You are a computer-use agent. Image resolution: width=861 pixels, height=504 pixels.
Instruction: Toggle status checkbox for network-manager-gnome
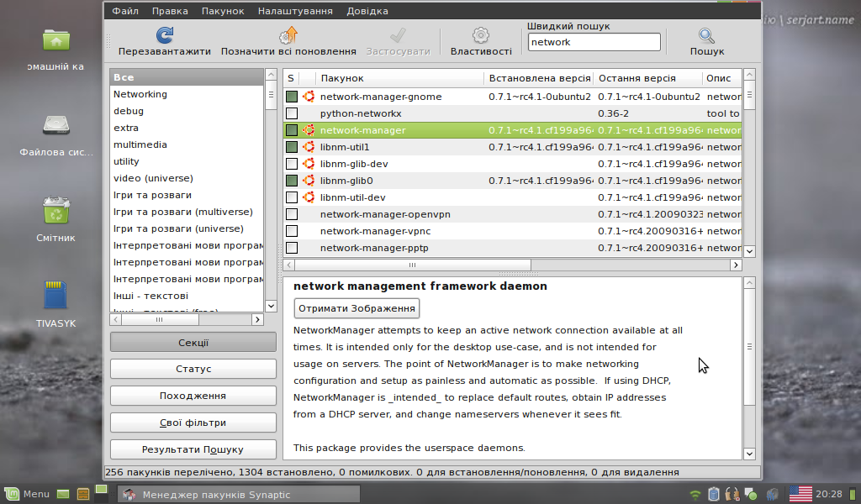pyautogui.click(x=292, y=97)
